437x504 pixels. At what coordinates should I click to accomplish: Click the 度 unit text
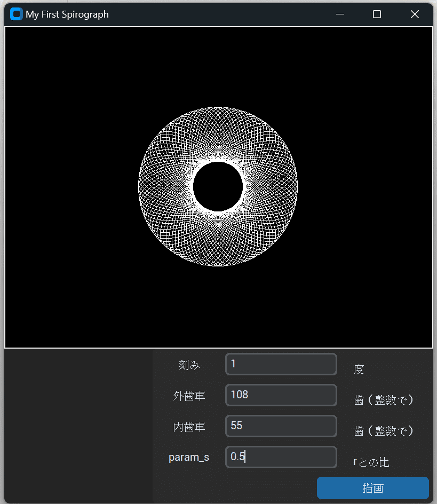(359, 369)
